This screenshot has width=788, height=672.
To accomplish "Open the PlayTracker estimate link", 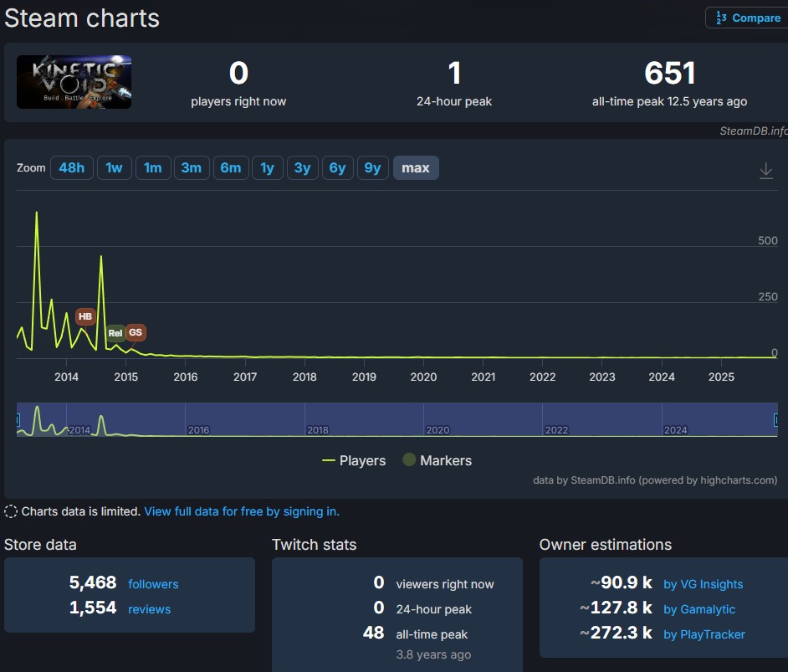I will tap(704, 634).
